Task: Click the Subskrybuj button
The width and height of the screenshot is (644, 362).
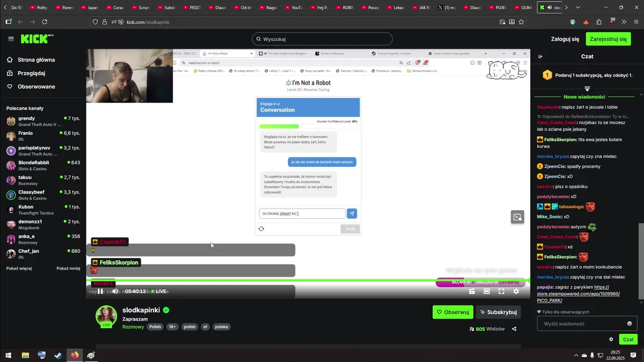Action: (x=498, y=312)
